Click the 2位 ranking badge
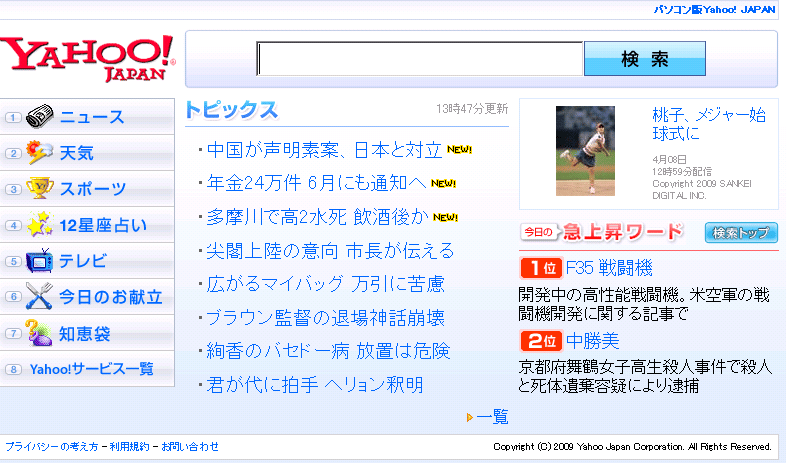The width and height of the screenshot is (786, 463). pyautogui.click(x=541, y=341)
